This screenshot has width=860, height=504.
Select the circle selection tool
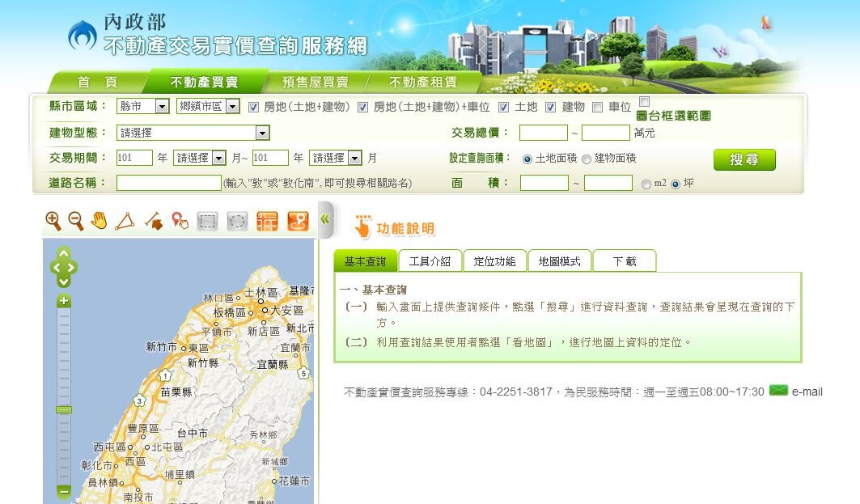237,221
